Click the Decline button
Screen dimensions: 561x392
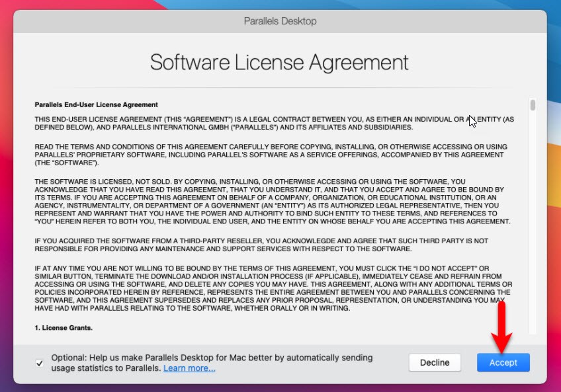click(x=435, y=362)
